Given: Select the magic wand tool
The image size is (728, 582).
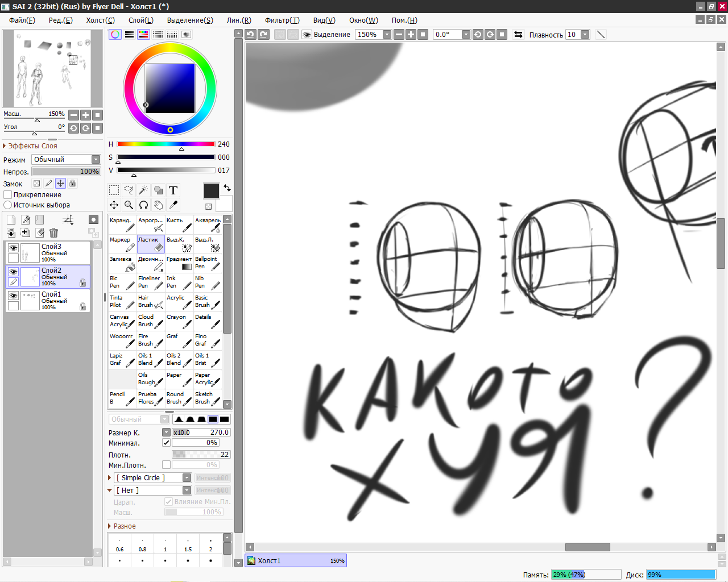Looking at the screenshot, I should pos(144,190).
